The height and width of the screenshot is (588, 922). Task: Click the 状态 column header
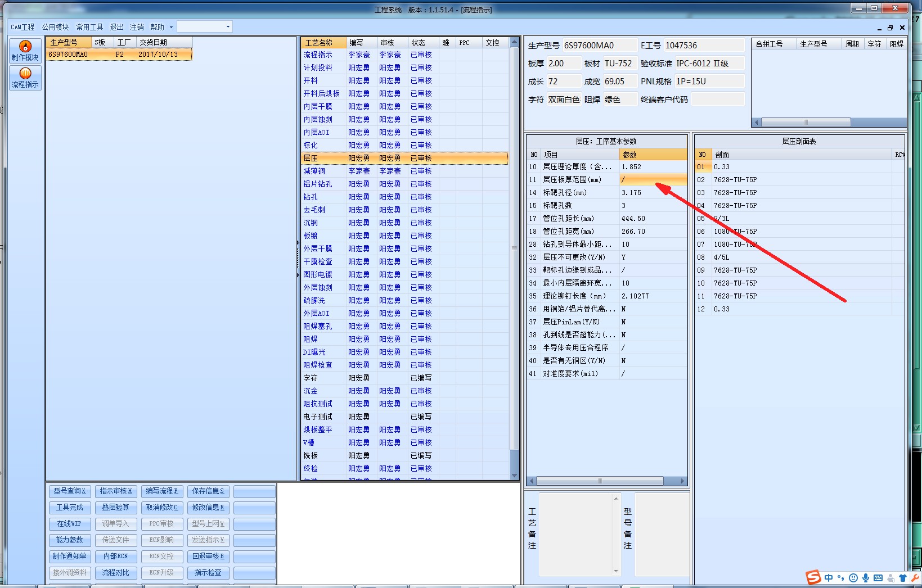(423, 43)
